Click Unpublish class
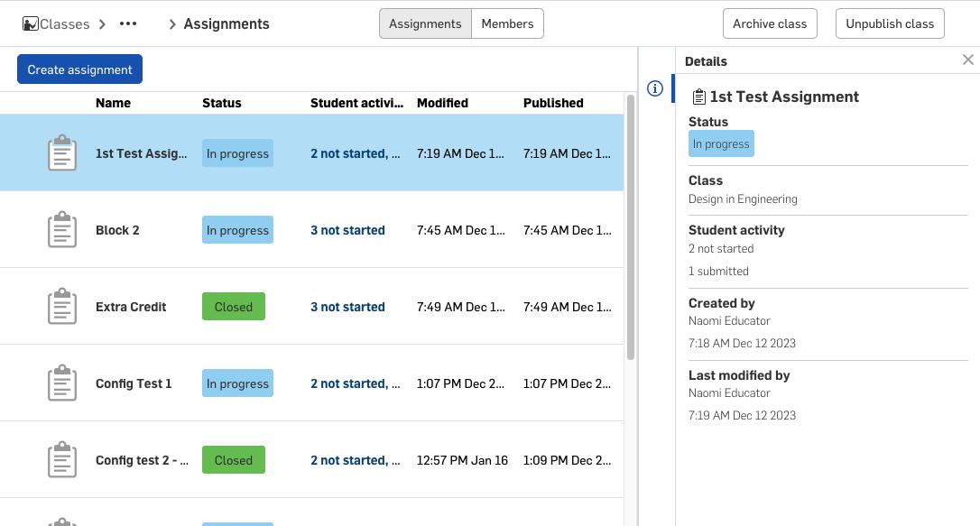Viewport: 980px width, 526px height. click(x=890, y=23)
